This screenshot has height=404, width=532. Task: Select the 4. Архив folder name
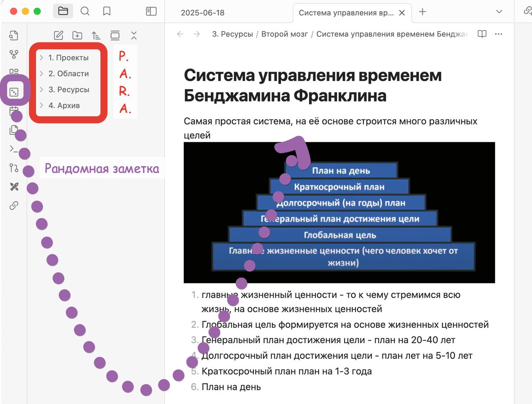tap(64, 105)
